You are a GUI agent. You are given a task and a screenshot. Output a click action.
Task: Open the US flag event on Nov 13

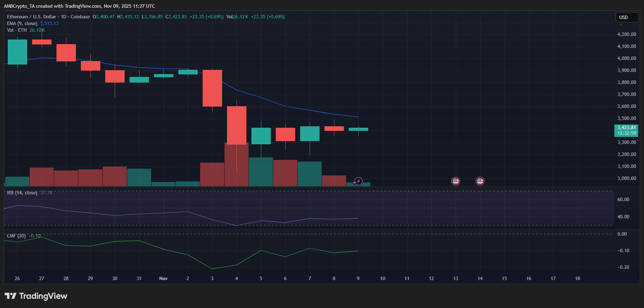(x=455, y=181)
